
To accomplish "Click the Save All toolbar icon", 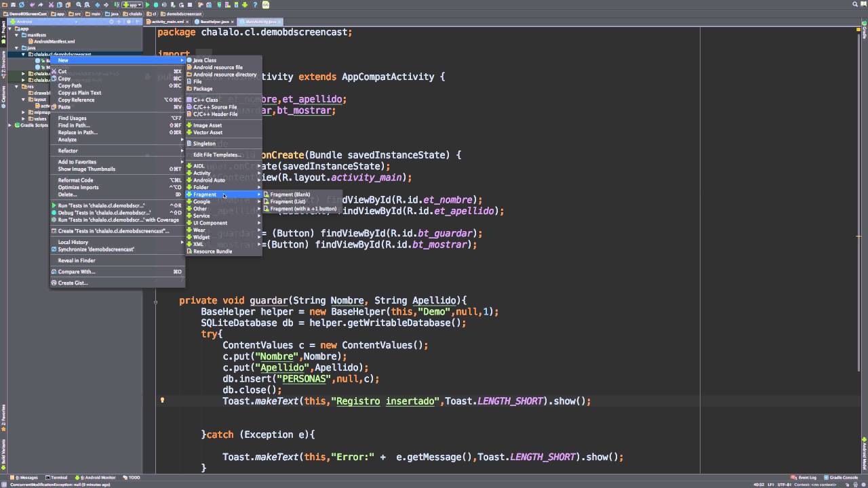I will pos(13,5).
